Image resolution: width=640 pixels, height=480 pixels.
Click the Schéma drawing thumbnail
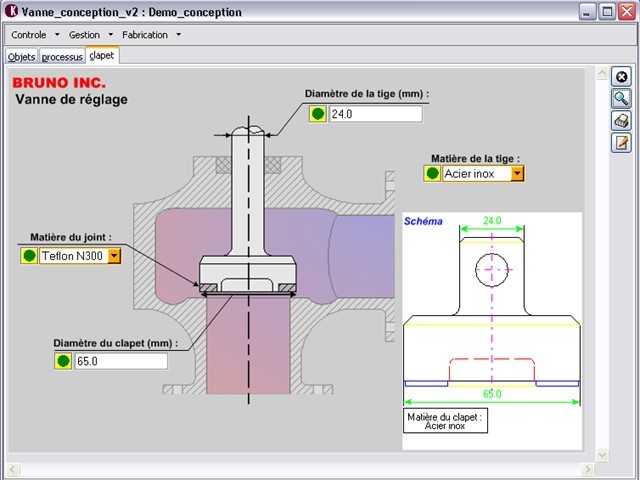pos(492,331)
